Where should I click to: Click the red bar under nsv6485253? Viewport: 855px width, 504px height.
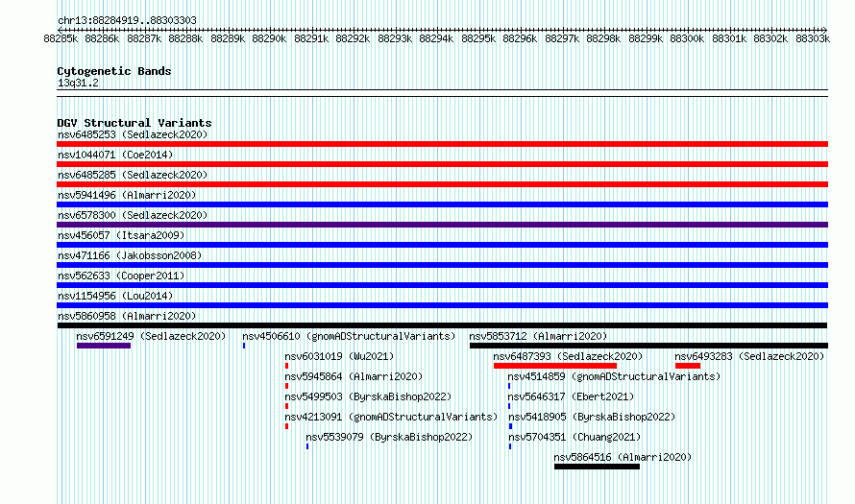(442, 144)
